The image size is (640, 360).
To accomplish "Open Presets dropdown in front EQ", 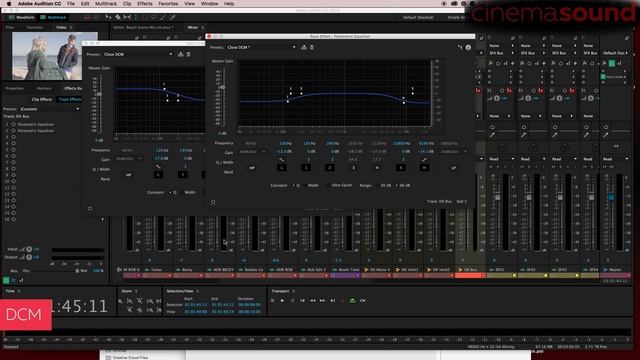I will click(261, 47).
